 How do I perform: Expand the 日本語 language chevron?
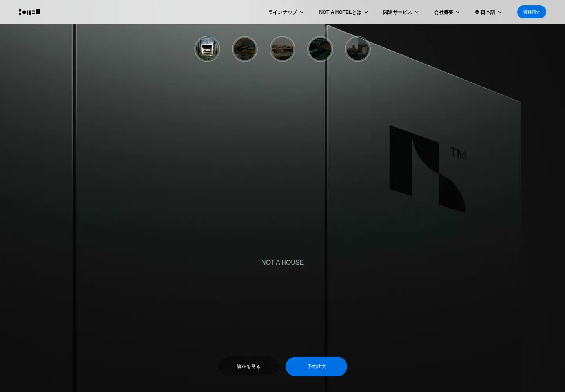click(x=500, y=12)
